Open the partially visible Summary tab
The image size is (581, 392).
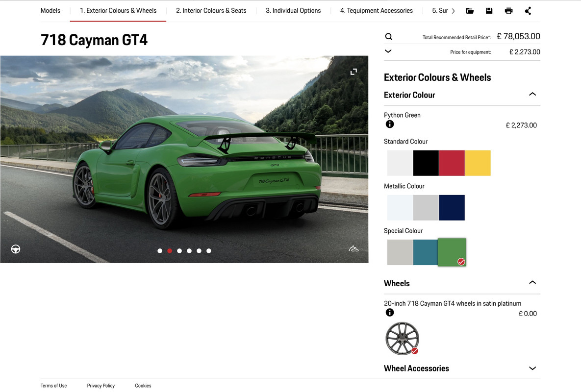[x=440, y=11]
